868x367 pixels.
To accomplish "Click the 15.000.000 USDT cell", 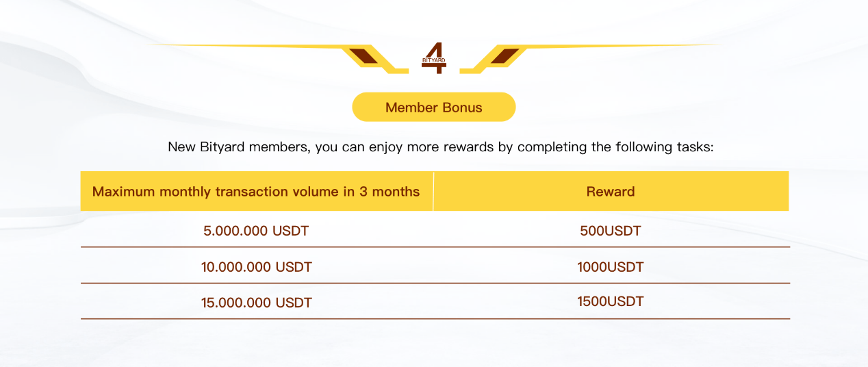I will pos(256,302).
